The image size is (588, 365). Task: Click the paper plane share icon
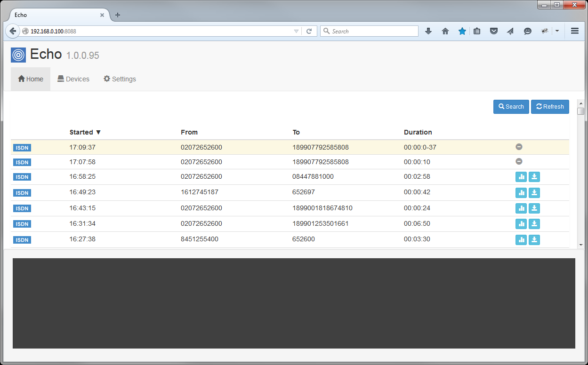511,31
